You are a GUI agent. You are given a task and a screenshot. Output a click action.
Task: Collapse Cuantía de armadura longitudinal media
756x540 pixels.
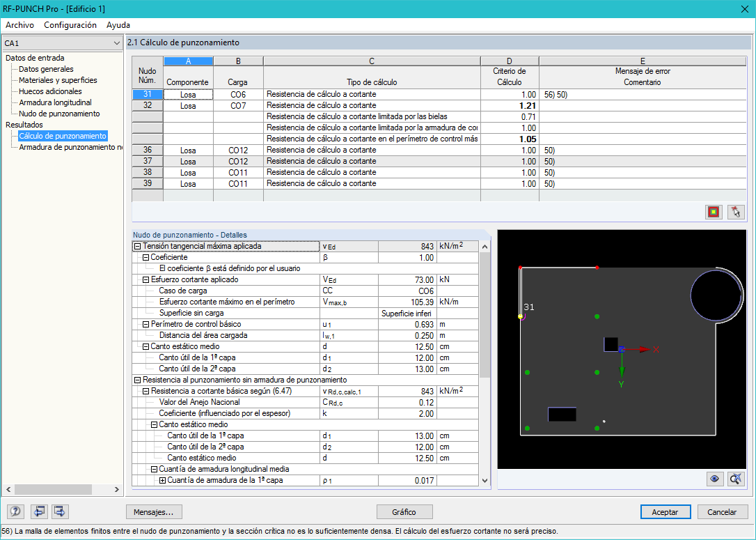(x=154, y=469)
